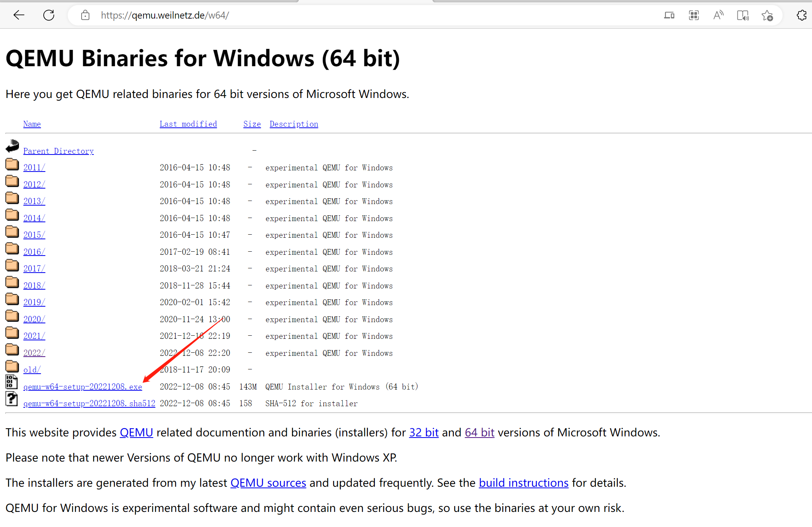The height and width of the screenshot is (527, 812).
Task: Go back using the browser back arrow
Action: pos(19,15)
